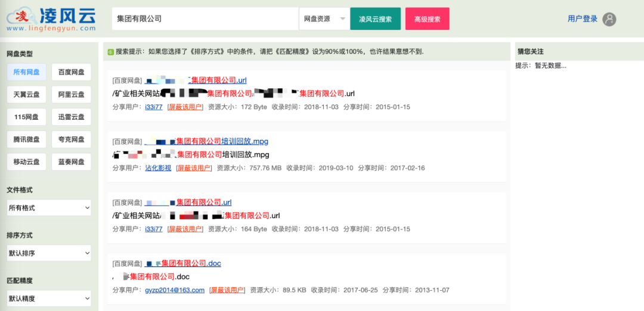
Task: Expand the 默认排序 sort order dropdown
Action: click(49, 253)
